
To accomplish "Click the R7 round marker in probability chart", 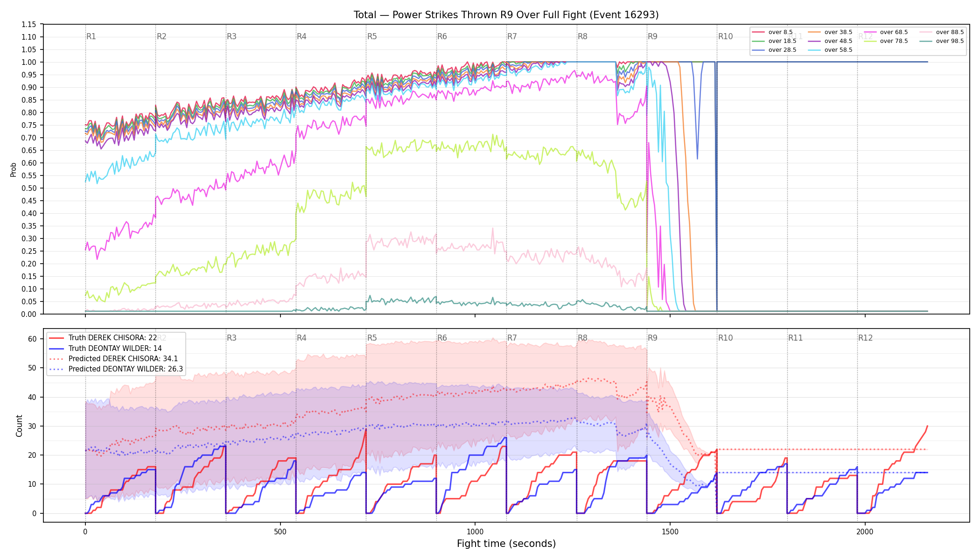I will [x=512, y=36].
